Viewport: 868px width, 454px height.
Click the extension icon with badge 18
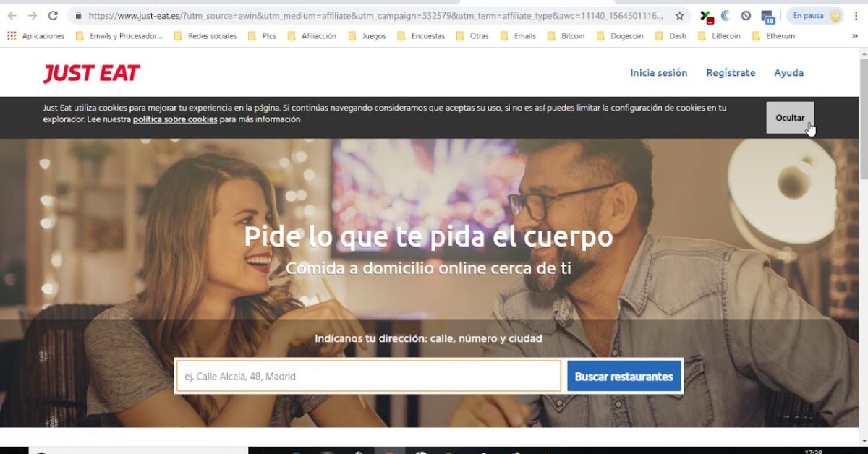tap(767, 16)
